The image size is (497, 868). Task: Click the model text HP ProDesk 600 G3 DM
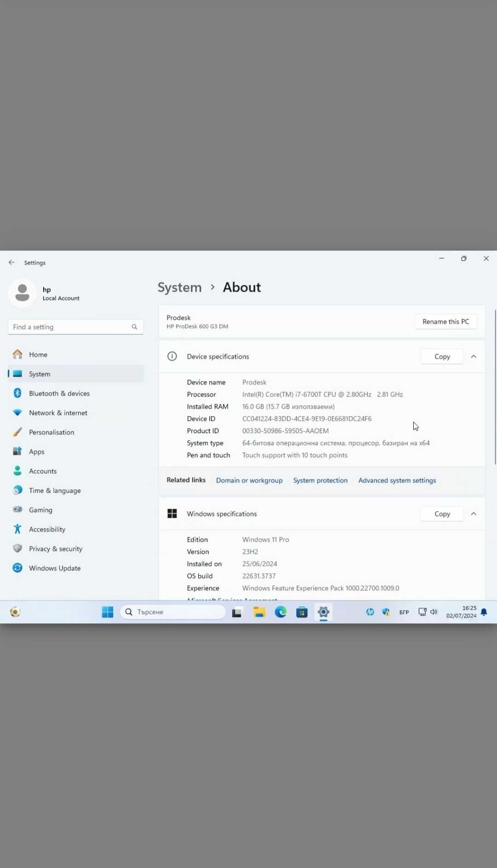pyautogui.click(x=197, y=326)
